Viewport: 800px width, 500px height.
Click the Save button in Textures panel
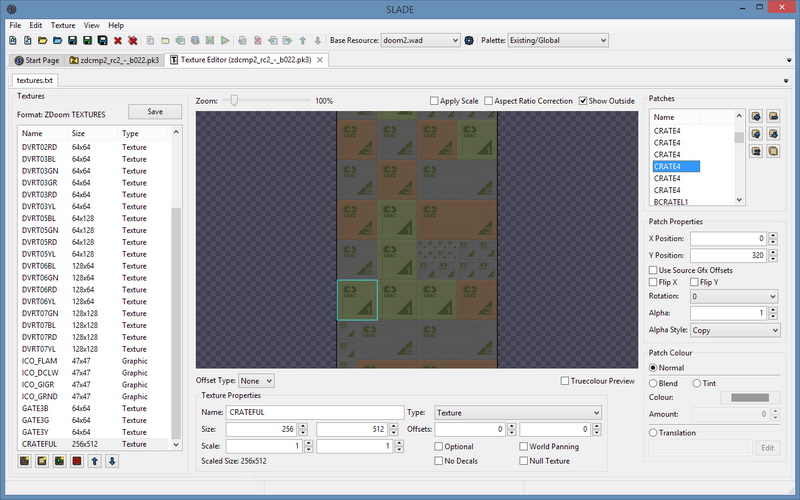click(x=155, y=112)
